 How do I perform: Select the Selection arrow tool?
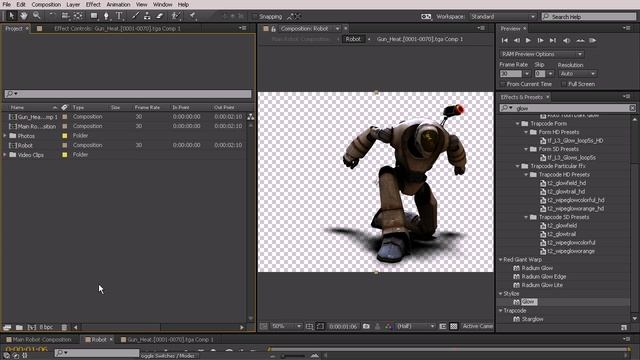point(11,16)
